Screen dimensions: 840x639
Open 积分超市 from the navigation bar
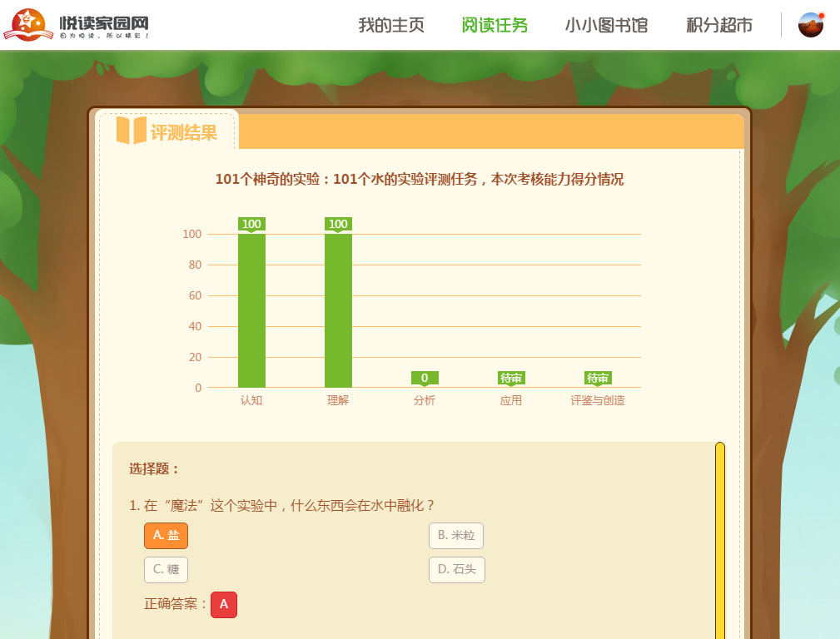pyautogui.click(x=719, y=25)
